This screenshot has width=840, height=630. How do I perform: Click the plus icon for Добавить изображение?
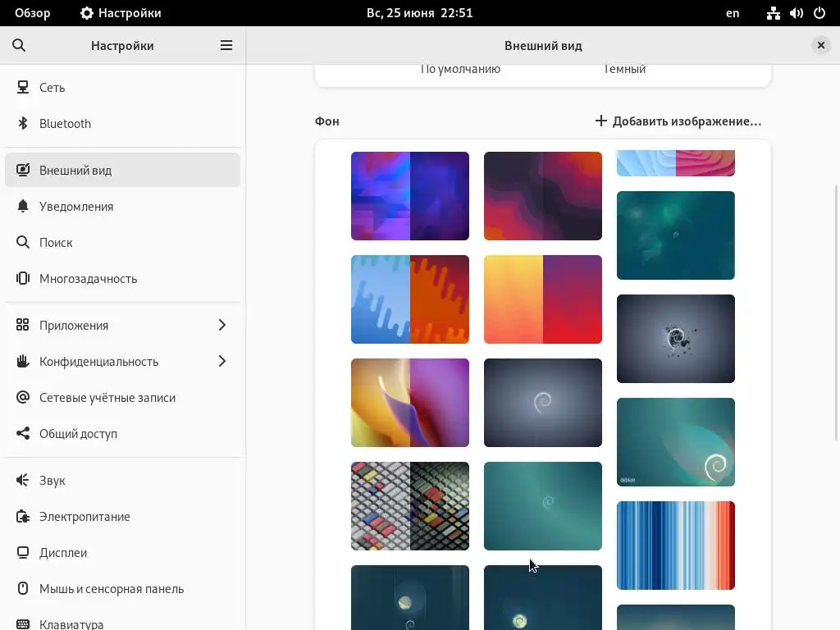point(601,121)
